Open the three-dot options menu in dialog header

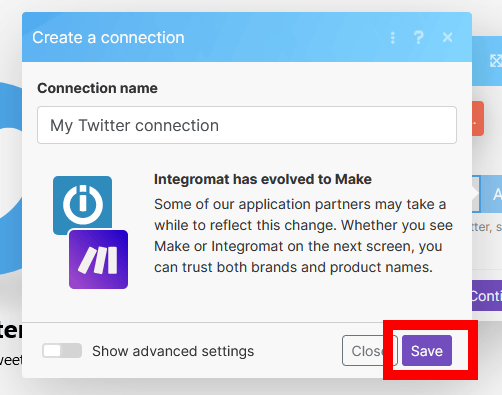pos(393,38)
